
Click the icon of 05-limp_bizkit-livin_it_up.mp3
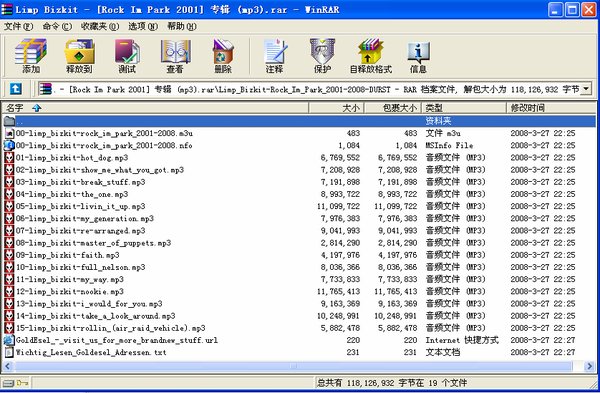click(9, 206)
